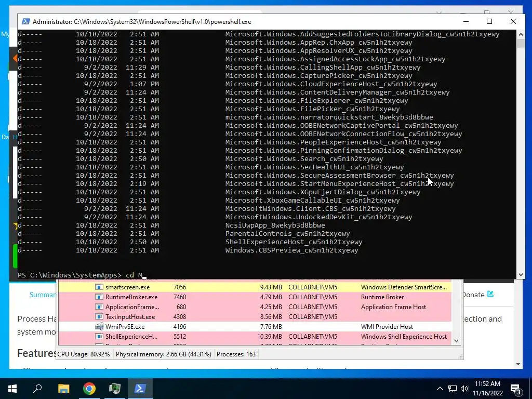This screenshot has width=532, height=399.
Task: Click the ParentalControls_cw5n1h2txyewy entry
Action: 287,233
